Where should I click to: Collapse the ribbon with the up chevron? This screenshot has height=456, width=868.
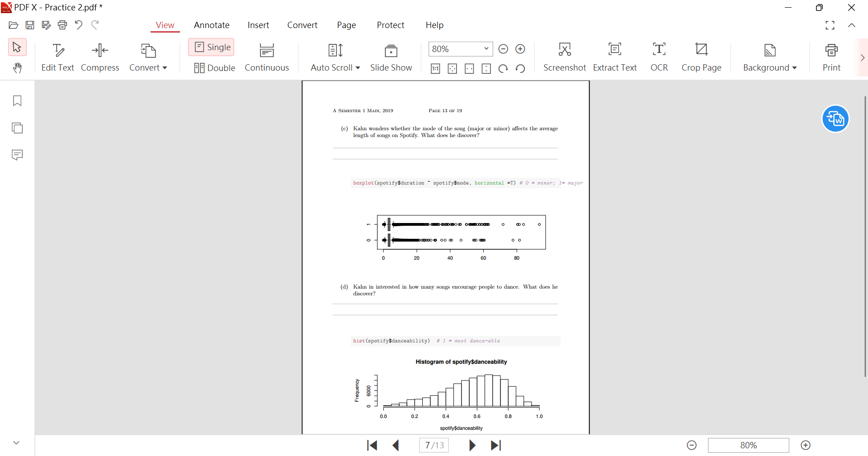click(x=852, y=25)
